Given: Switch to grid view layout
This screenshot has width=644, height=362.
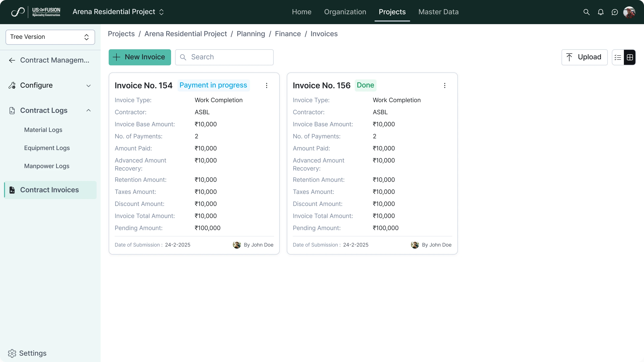Looking at the screenshot, I should [630, 57].
